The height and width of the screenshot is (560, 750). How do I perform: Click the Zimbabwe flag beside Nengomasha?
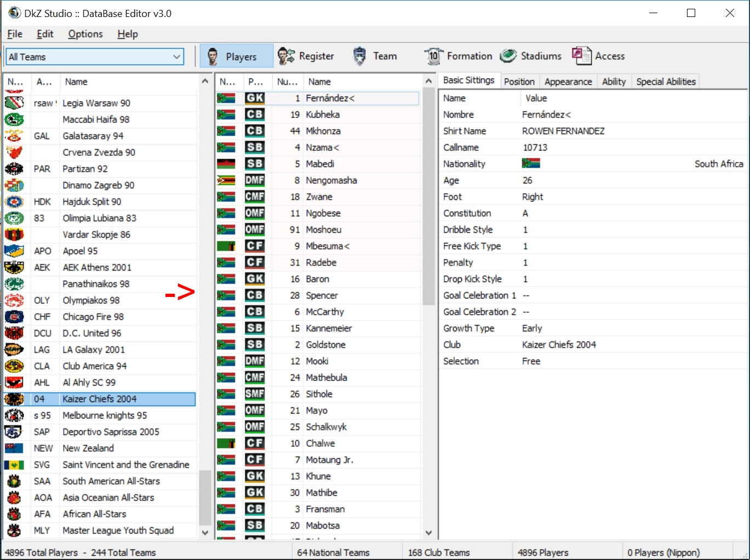[x=226, y=180]
